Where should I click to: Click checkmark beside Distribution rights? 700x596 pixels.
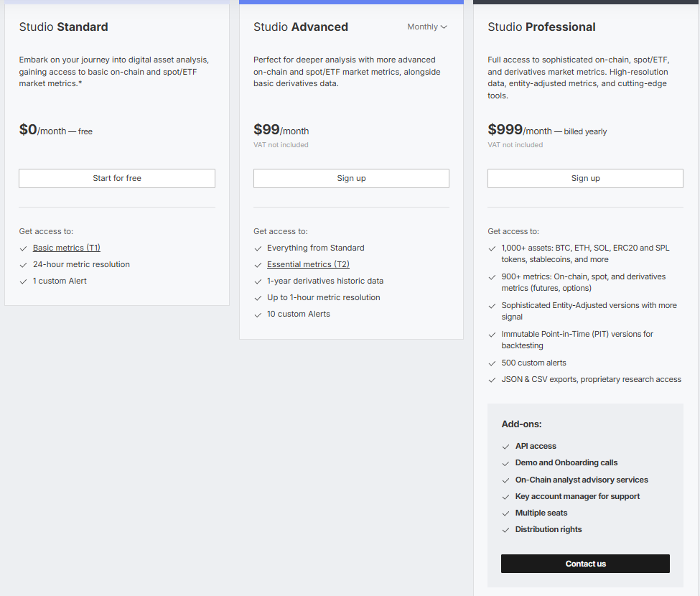tap(506, 530)
